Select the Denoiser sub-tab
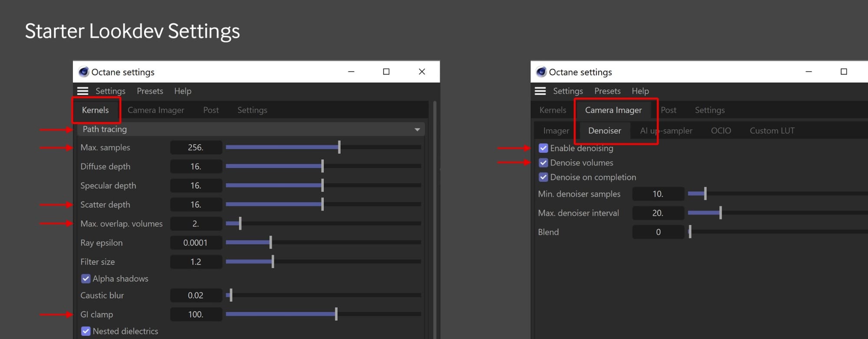The width and height of the screenshot is (868, 339). (605, 131)
